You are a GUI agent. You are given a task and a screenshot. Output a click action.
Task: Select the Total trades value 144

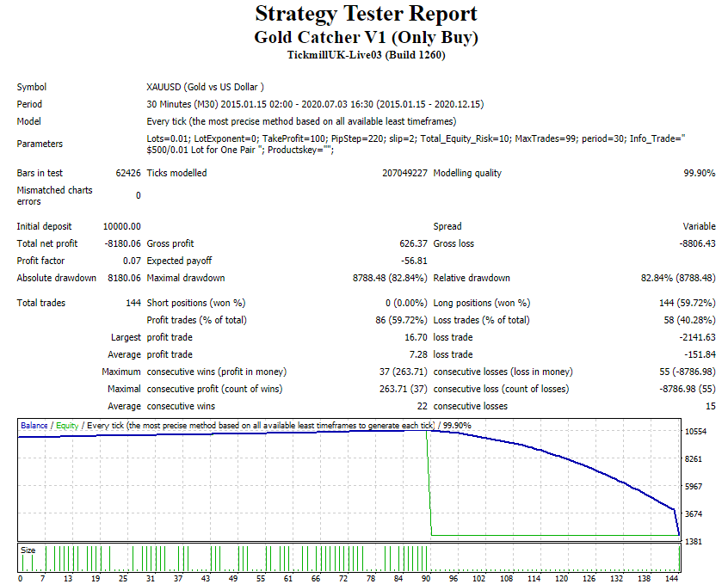tap(133, 303)
